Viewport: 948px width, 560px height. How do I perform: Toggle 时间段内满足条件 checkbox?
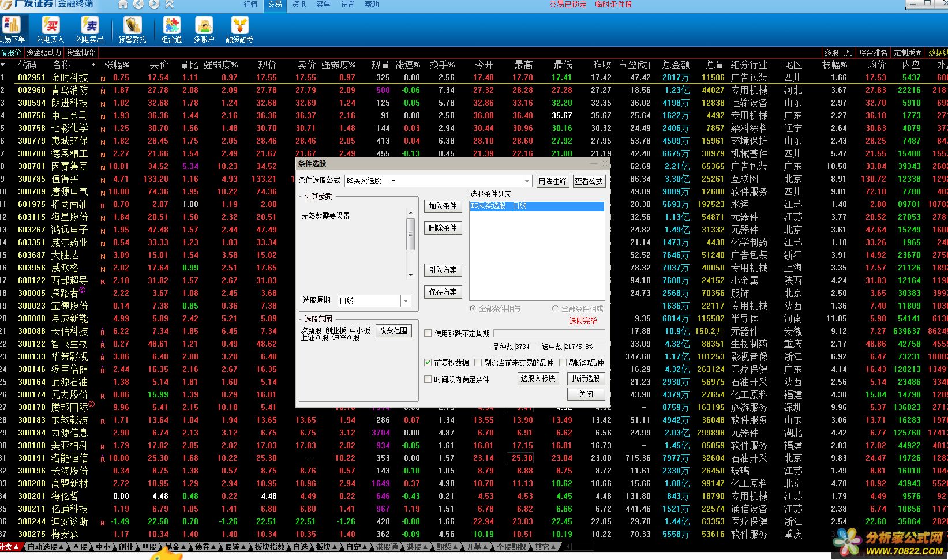click(428, 379)
